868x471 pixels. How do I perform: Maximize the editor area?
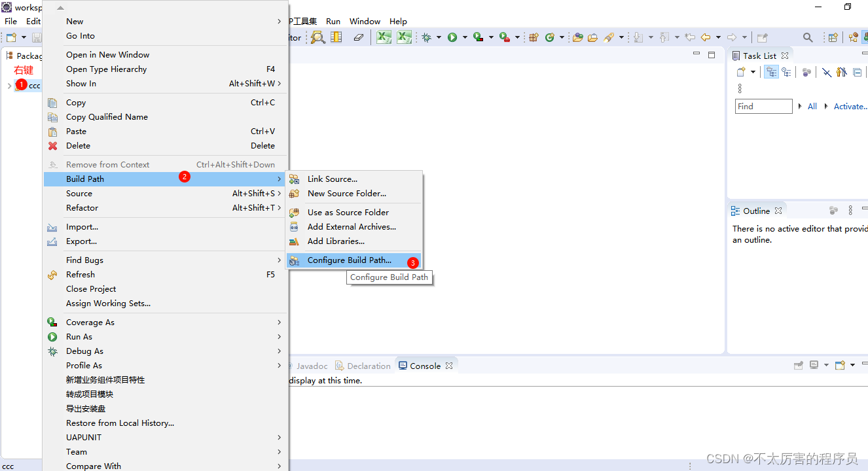(712, 55)
